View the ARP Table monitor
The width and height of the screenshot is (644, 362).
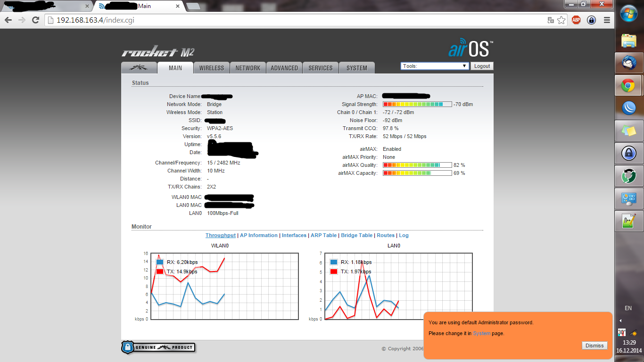click(x=323, y=235)
